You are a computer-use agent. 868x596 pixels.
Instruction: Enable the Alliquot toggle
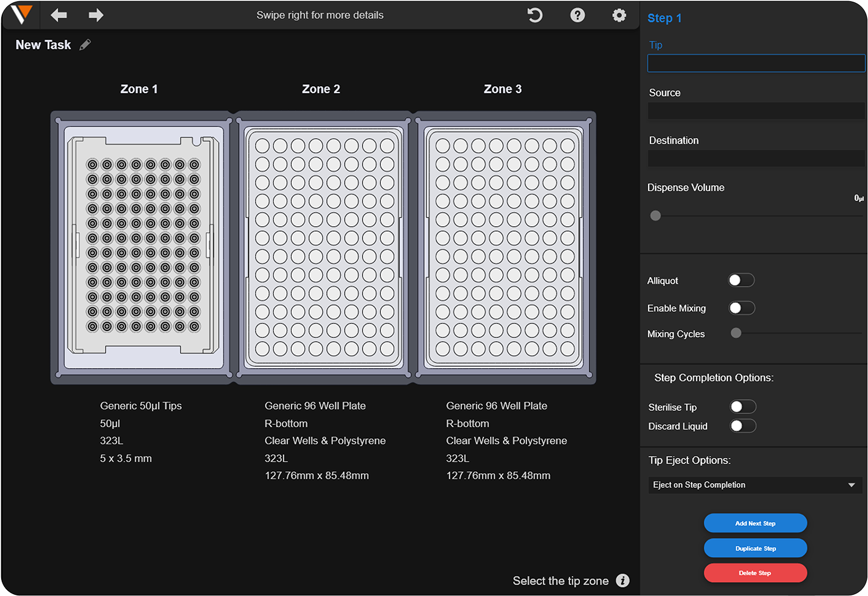(741, 281)
